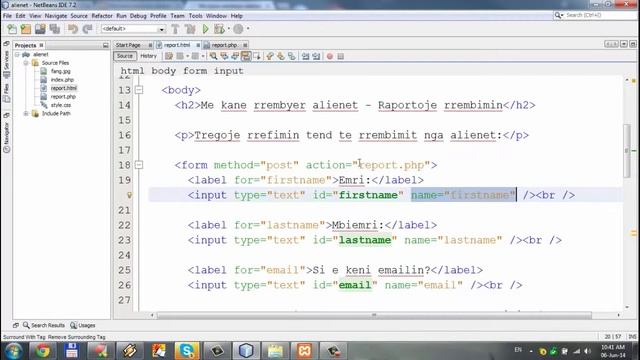The height and width of the screenshot is (360, 640).
Task: Select report.php in project tree
Action: click(x=63, y=97)
